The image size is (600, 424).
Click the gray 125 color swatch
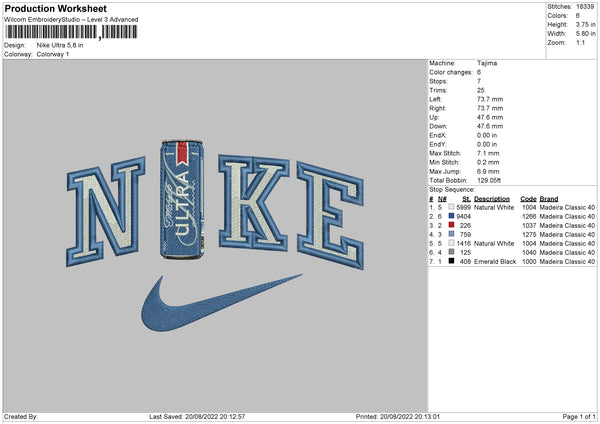coord(451,252)
